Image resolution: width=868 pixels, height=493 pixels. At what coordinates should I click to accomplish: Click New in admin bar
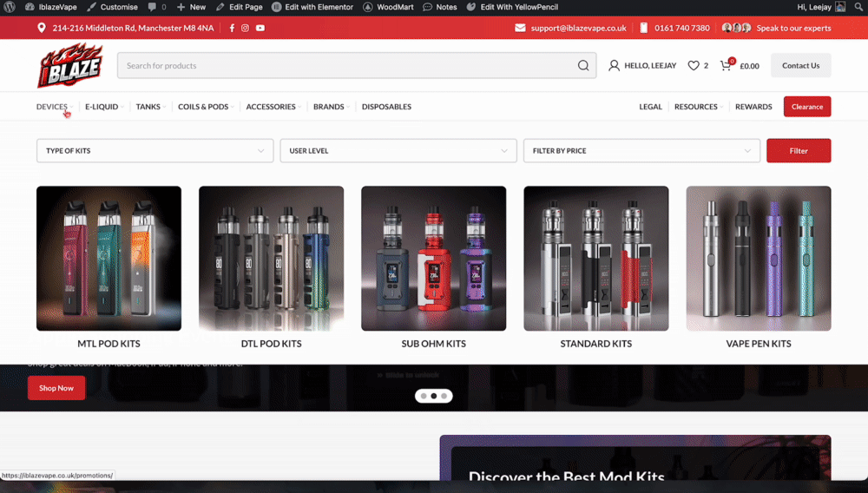click(191, 7)
